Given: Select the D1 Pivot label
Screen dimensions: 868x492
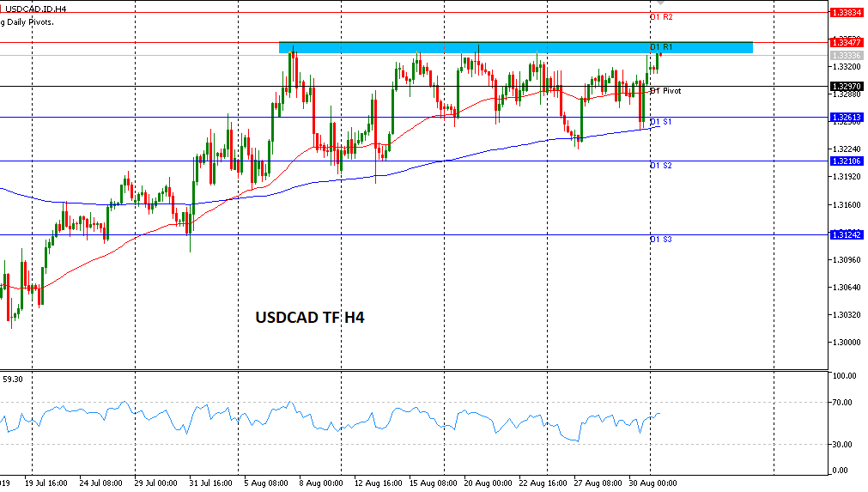Looking at the screenshot, I should tap(665, 91).
